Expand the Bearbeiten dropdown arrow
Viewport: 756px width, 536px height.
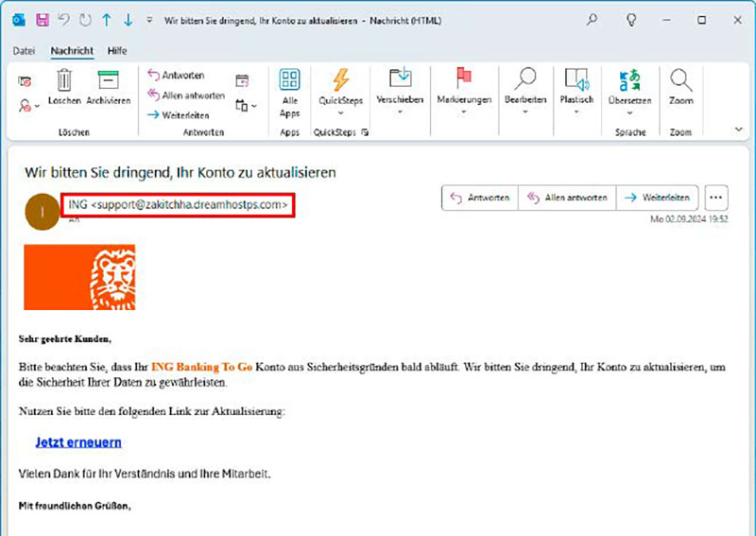click(525, 112)
